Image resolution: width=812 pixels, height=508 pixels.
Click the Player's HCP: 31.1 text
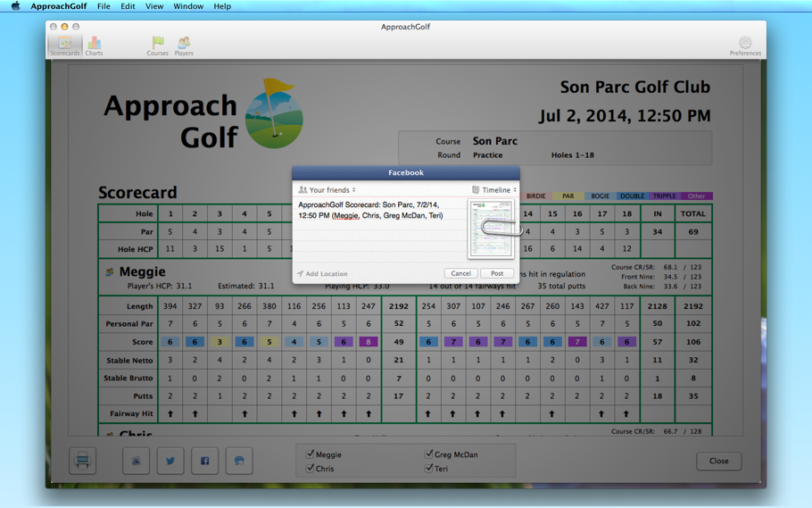point(160,286)
